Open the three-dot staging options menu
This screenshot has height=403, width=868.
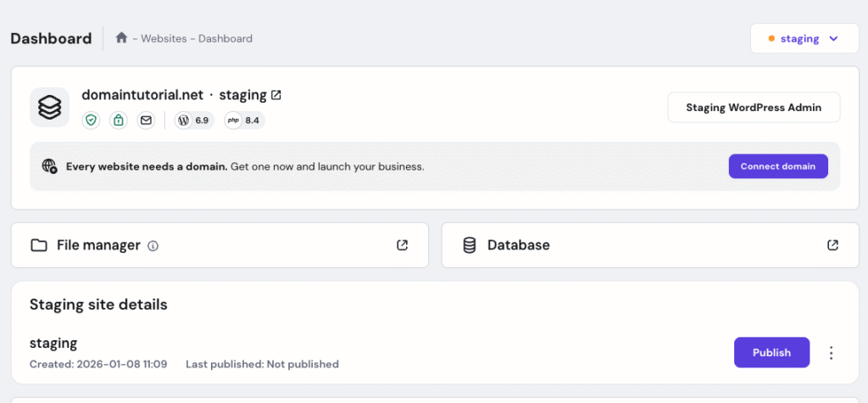point(832,353)
